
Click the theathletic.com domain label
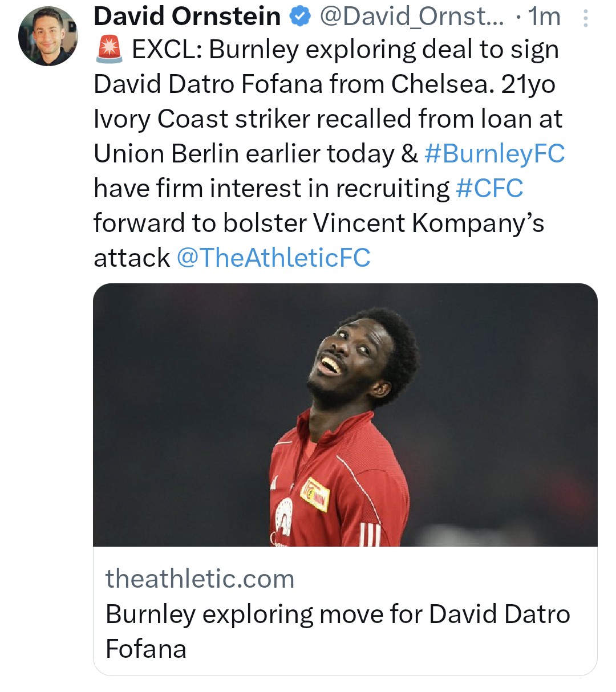click(200, 579)
